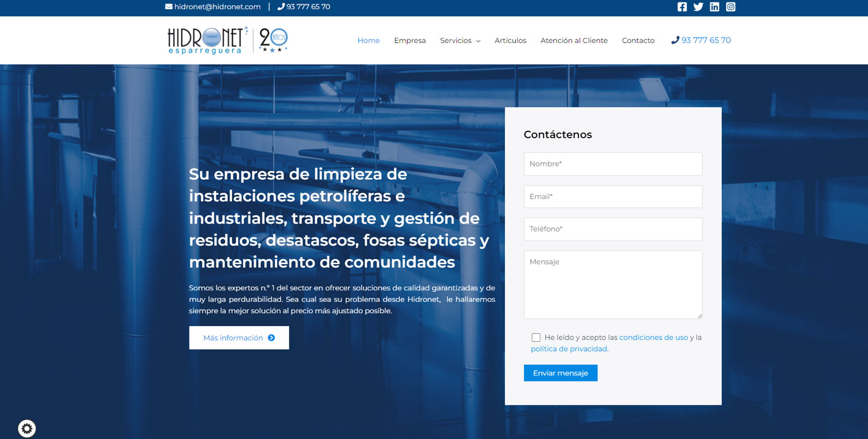Viewport: 868px width, 439px height.
Task: Navigate to Atención al Cliente
Action: pos(574,41)
